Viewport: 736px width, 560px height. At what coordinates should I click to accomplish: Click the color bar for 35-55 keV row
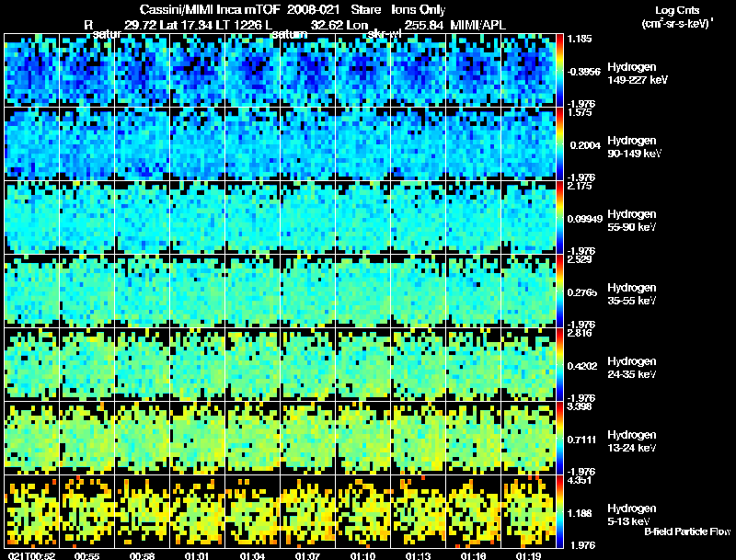[559, 291]
